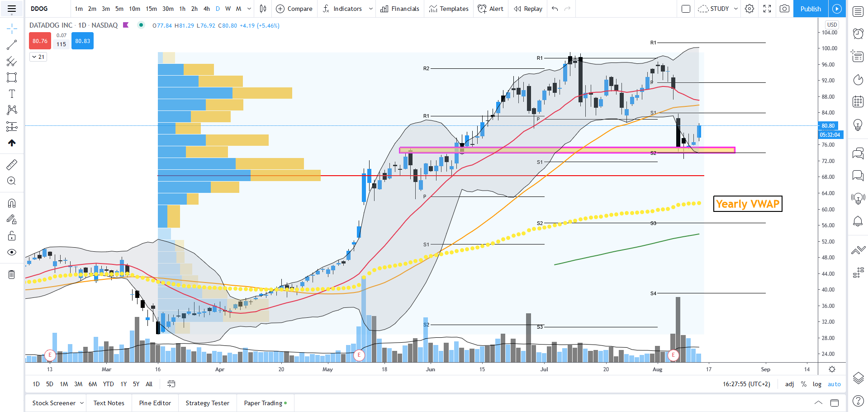Click the DDOG symbol search field

coord(48,9)
